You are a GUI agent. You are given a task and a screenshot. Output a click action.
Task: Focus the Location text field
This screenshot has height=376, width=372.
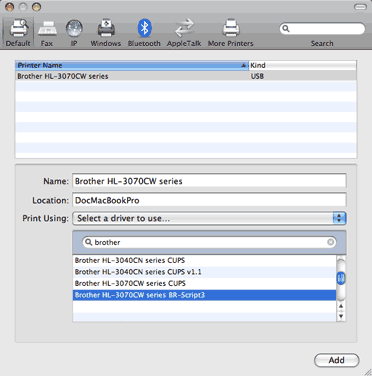209,200
